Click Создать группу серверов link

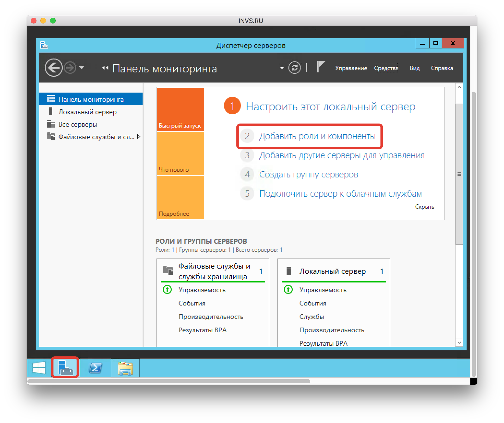[308, 174]
